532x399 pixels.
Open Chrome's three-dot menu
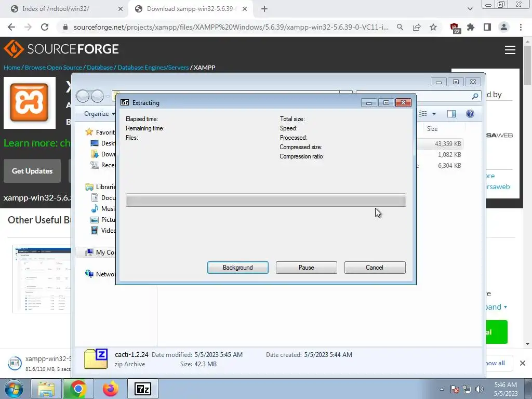(521, 27)
